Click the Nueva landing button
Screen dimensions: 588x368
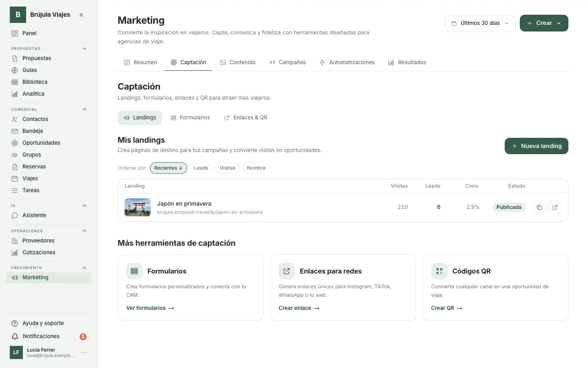(x=537, y=146)
